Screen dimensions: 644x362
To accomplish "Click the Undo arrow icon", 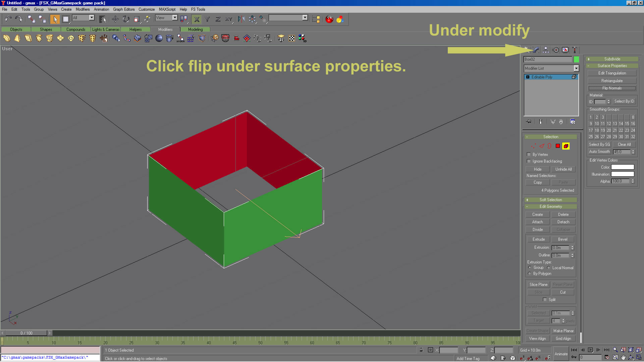I will point(8,19).
